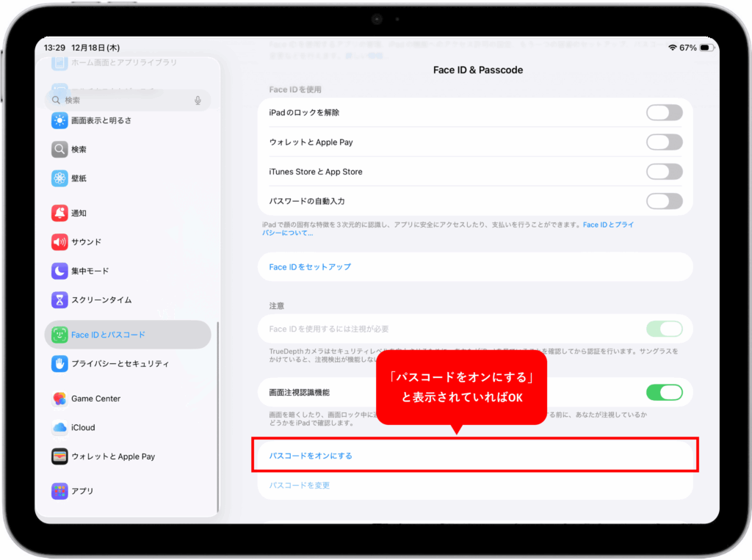Tap the Screen Time hourglass icon
Viewport: 752px width, 560px height.
pyautogui.click(x=59, y=300)
